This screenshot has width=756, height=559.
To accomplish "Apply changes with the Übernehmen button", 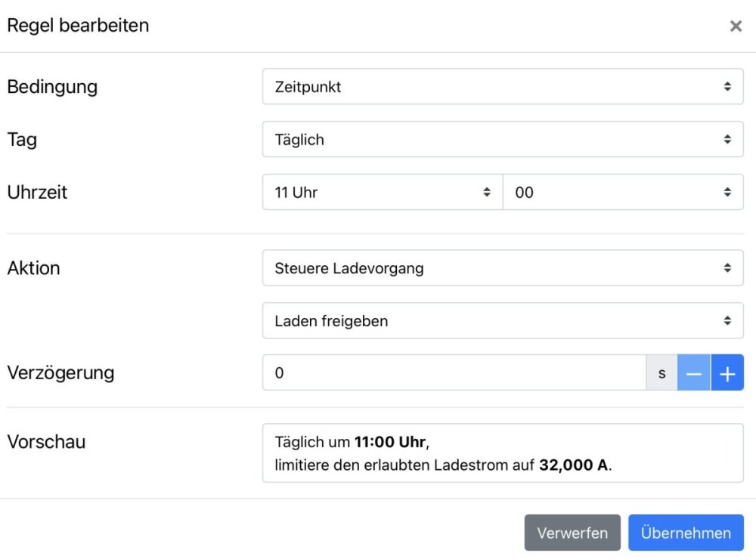I will pos(686,533).
